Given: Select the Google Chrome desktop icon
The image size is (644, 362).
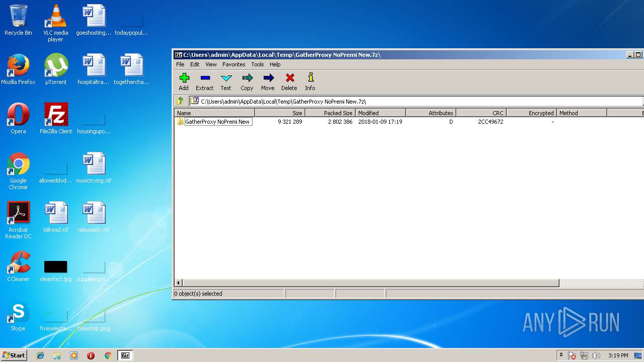Looking at the screenshot, I should click(18, 171).
